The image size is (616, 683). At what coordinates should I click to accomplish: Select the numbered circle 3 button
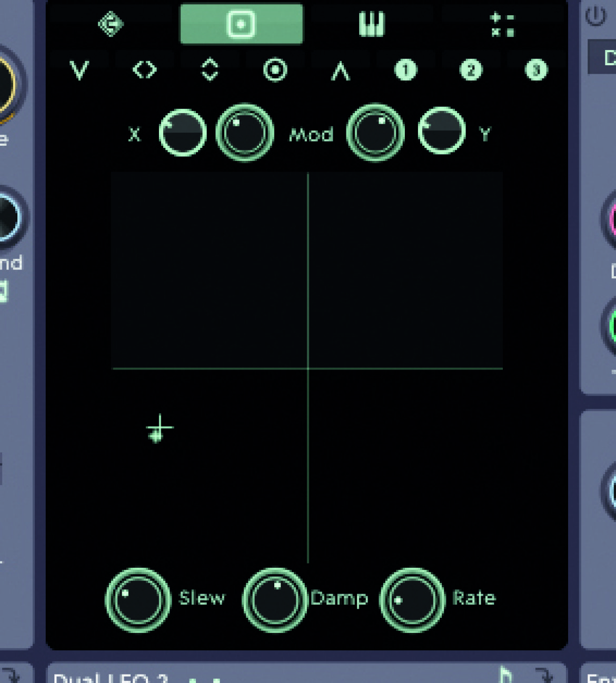click(x=536, y=70)
